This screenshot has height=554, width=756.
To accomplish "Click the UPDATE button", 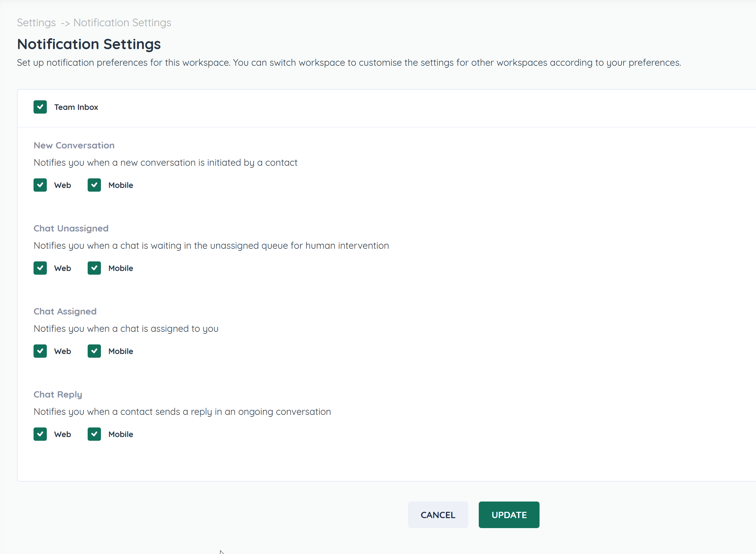I will 509,515.
